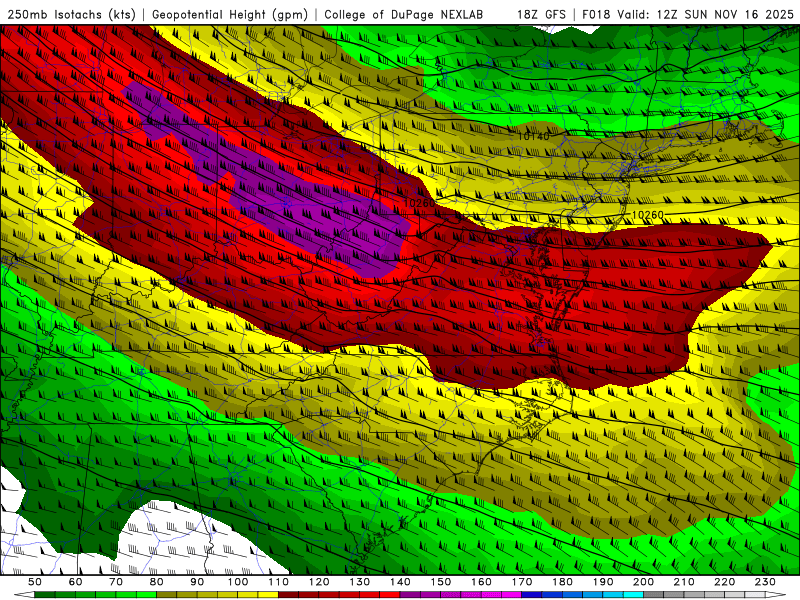Click the "10140" height contour label
Image resolution: width=800 pixels, height=600 pixels.
pos(534,136)
